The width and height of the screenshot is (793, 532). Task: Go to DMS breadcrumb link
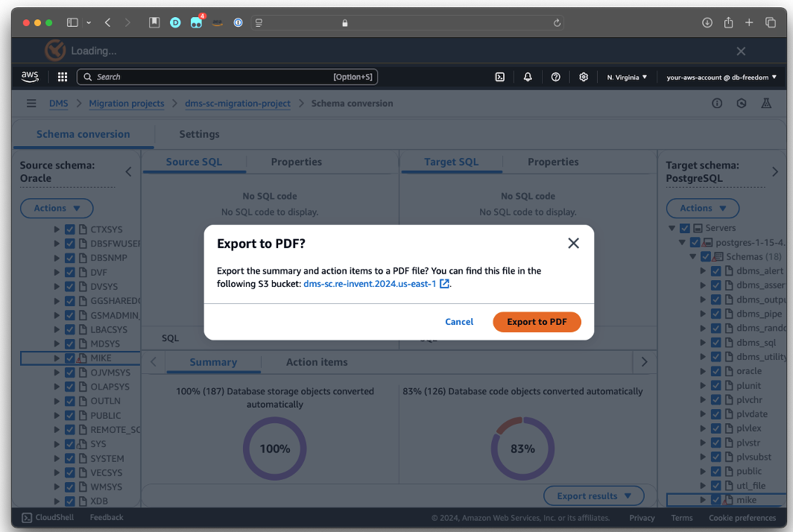point(59,103)
